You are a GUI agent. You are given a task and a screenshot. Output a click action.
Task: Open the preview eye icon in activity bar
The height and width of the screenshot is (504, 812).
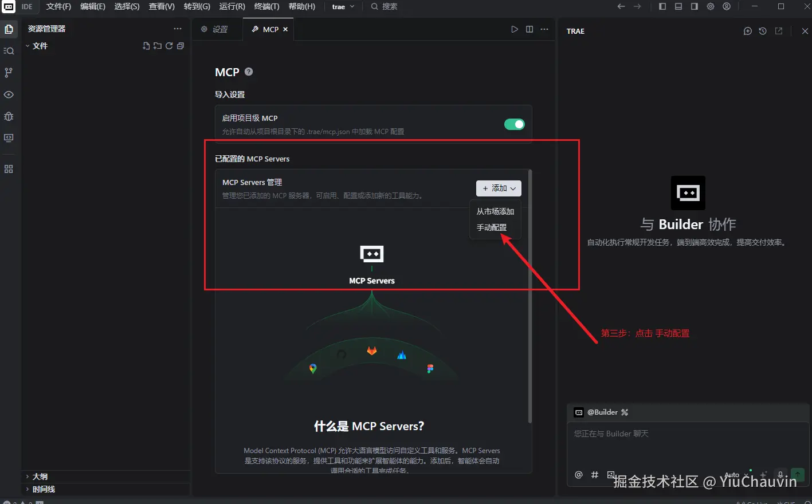pyautogui.click(x=9, y=94)
